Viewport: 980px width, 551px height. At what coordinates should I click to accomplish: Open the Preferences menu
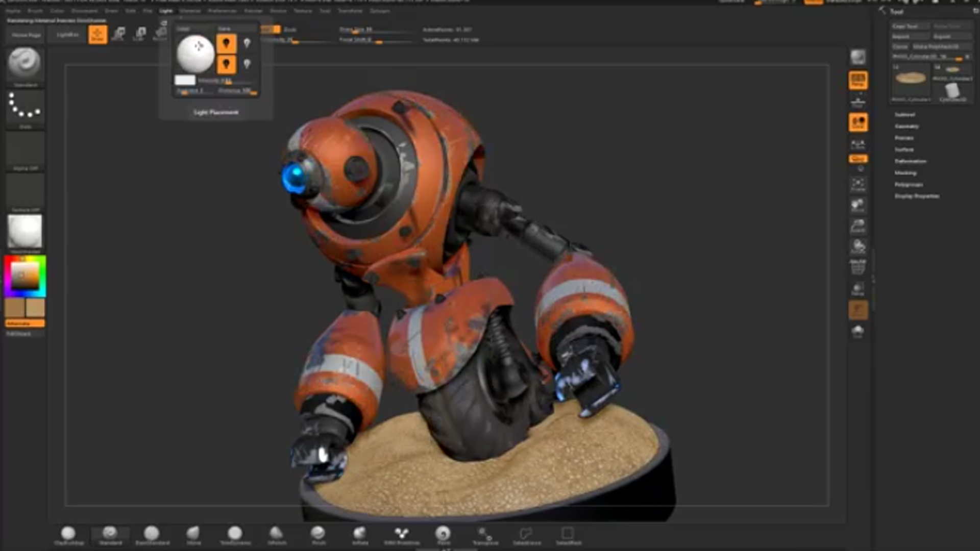click(222, 11)
